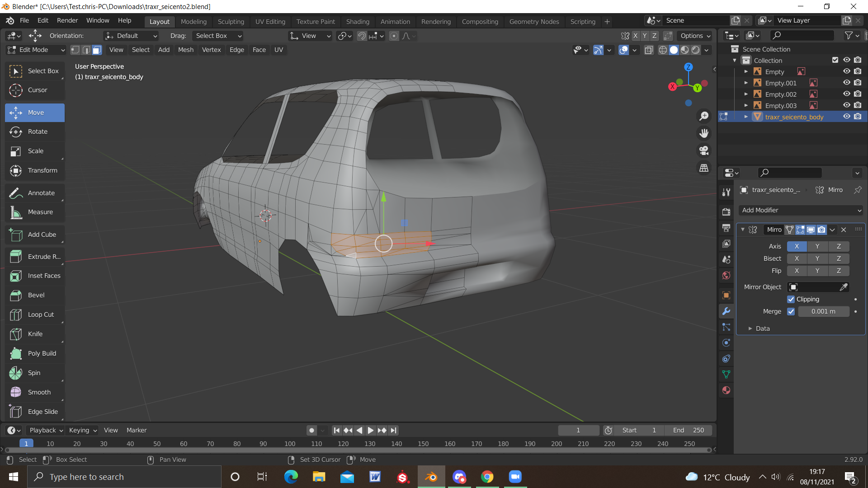This screenshot has height=488, width=868.
Task: Switch to the Sculpting workspace tab
Action: click(231, 21)
